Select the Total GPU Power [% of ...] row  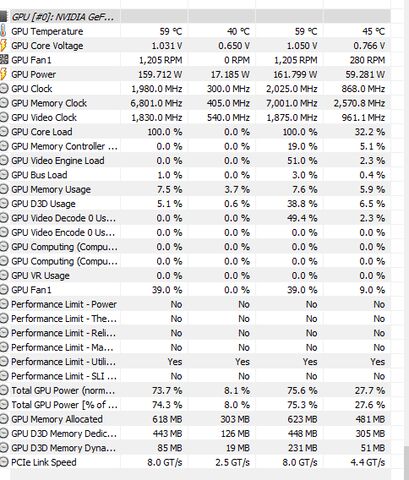pyautogui.click(x=195, y=405)
